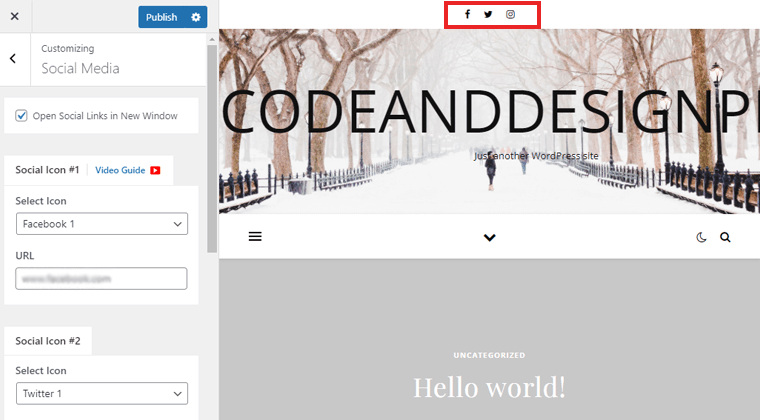Expand the Facebook 1 icon dropdown

[102, 224]
